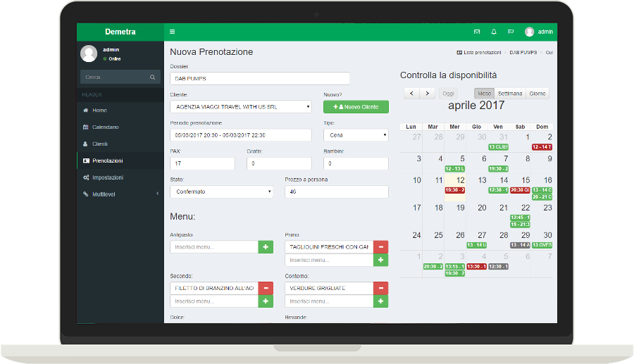Click the Dossier input field
634x364 pixels.
[260, 79]
